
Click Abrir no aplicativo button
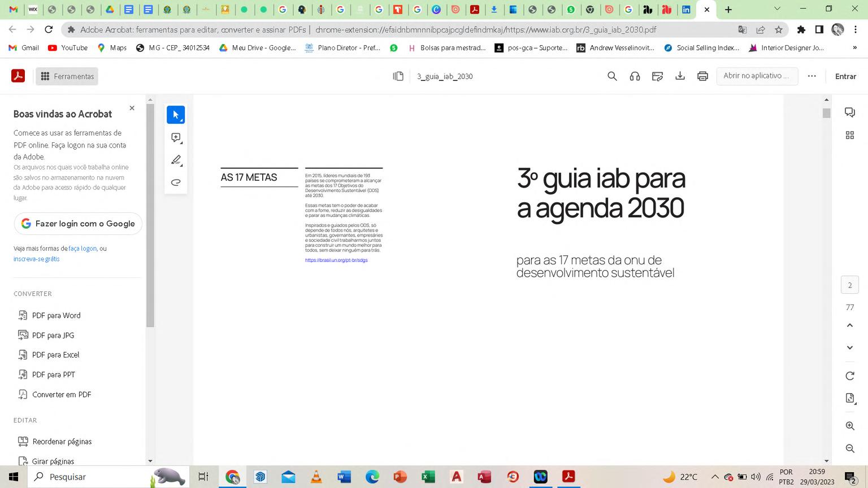(x=757, y=76)
